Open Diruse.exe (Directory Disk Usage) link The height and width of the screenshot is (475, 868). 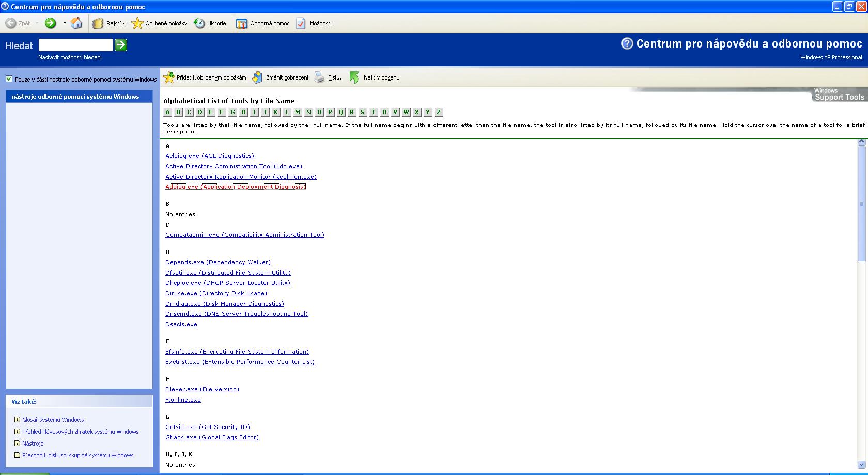216,293
